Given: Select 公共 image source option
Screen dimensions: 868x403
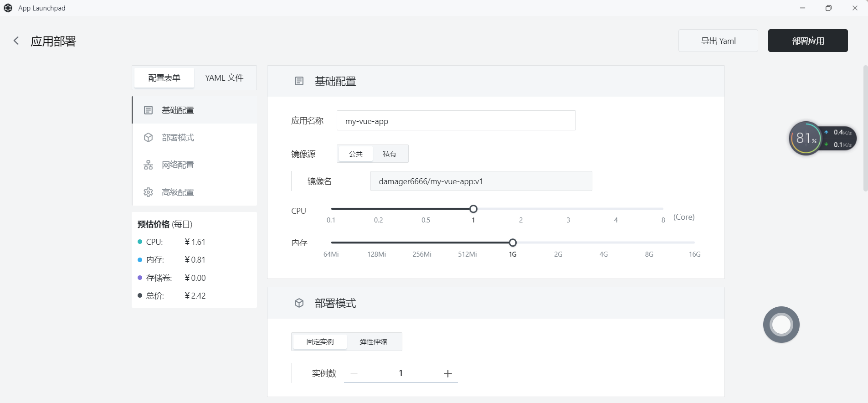Looking at the screenshot, I should (x=356, y=154).
